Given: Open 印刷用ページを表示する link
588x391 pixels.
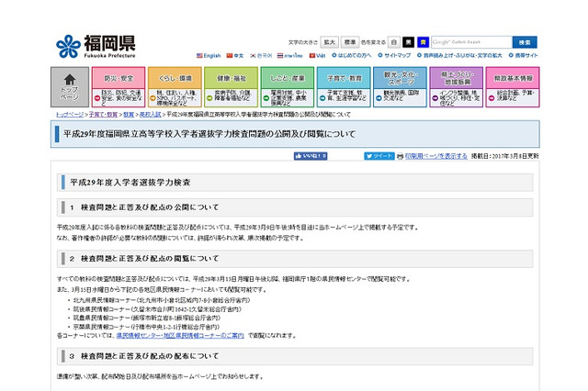Looking at the screenshot, I should tap(436, 156).
